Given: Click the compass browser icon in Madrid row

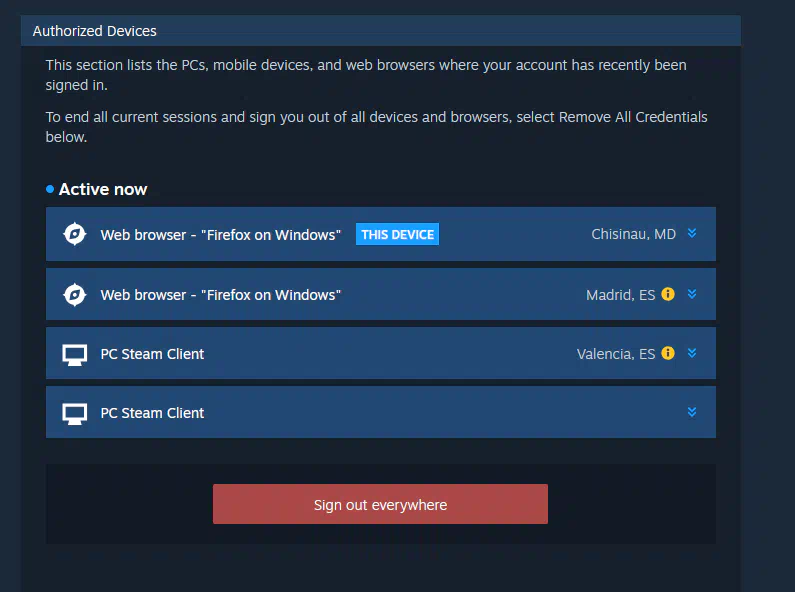Looking at the screenshot, I should [75, 294].
